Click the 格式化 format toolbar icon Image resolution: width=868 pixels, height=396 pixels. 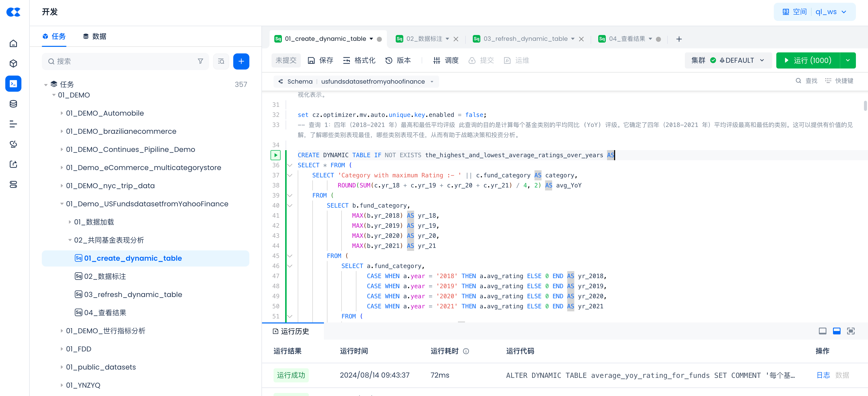pos(359,60)
